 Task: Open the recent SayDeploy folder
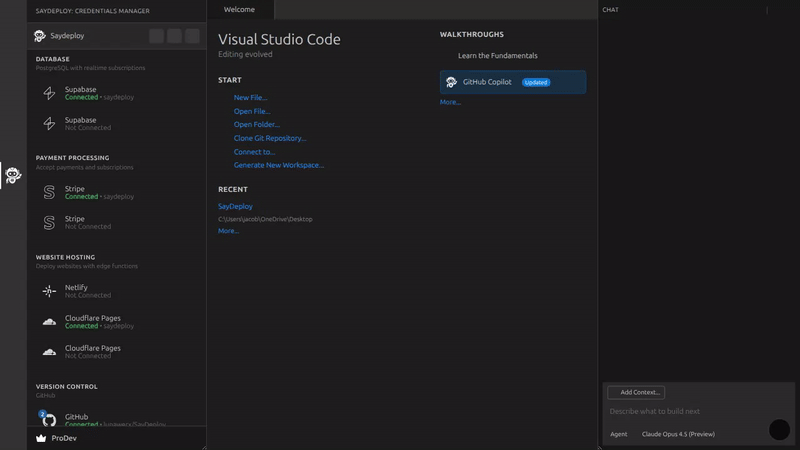click(235, 207)
